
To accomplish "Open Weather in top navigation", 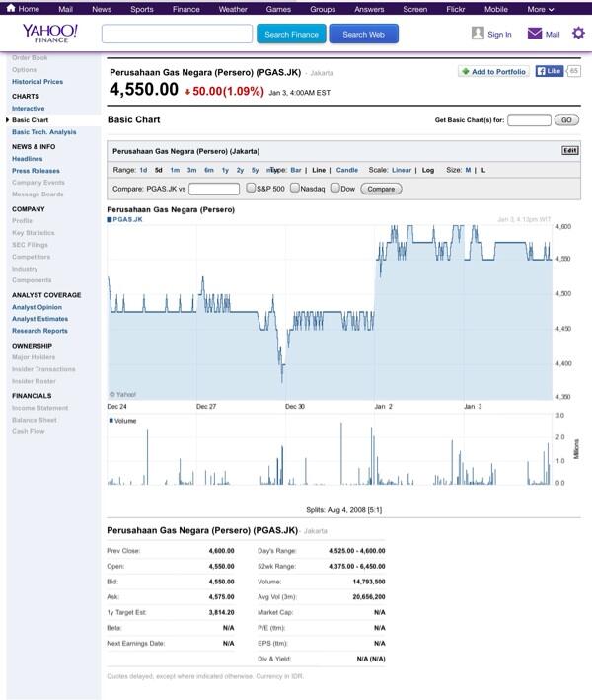I will click(x=233, y=9).
